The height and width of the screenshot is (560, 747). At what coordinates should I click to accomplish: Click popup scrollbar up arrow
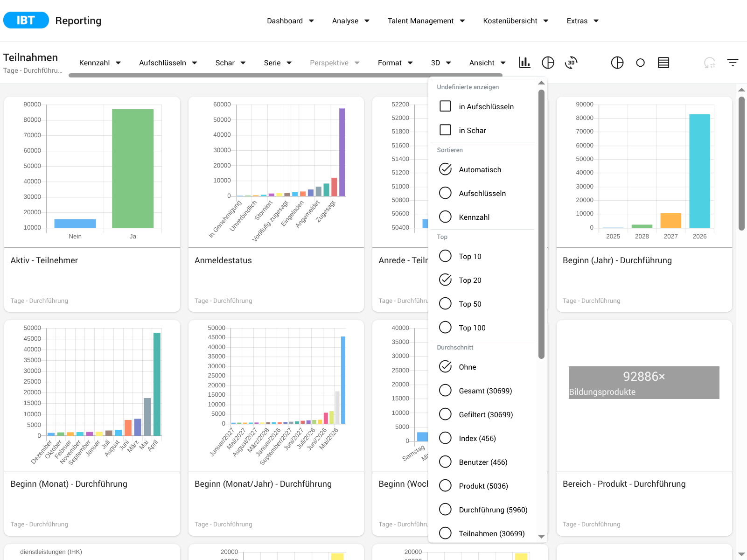click(x=541, y=83)
